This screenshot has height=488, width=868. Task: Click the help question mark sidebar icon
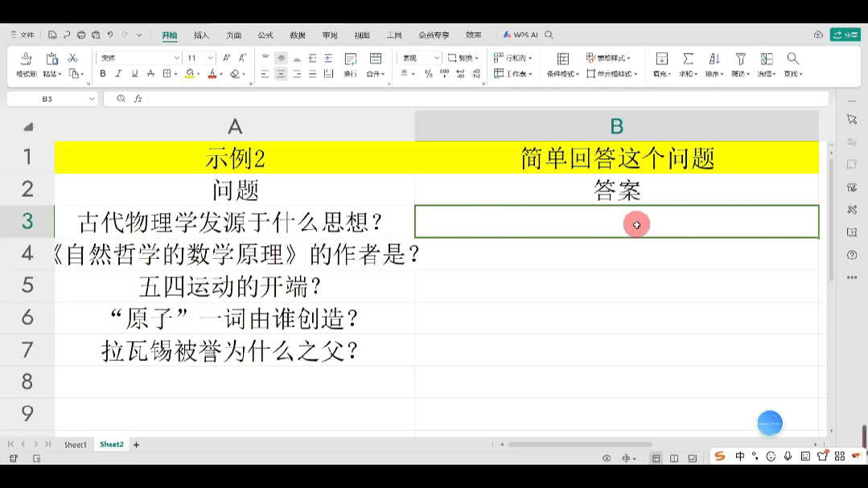click(x=852, y=255)
